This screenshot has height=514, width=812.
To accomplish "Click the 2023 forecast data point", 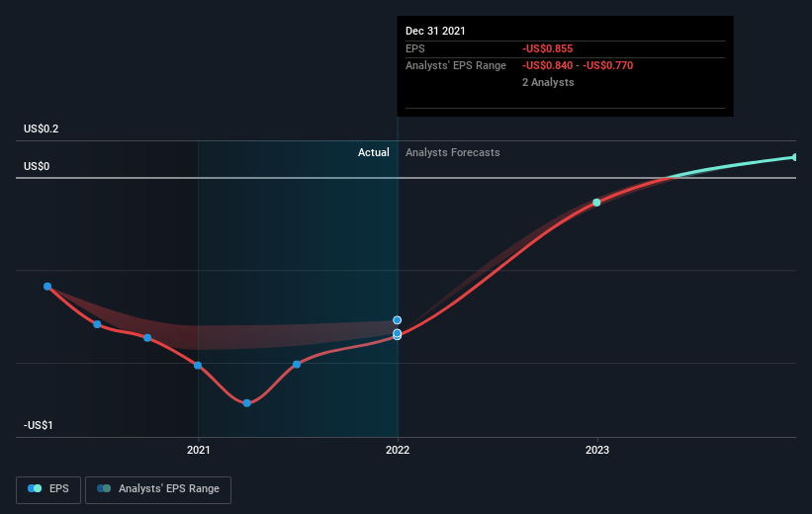I will pyautogui.click(x=596, y=203).
